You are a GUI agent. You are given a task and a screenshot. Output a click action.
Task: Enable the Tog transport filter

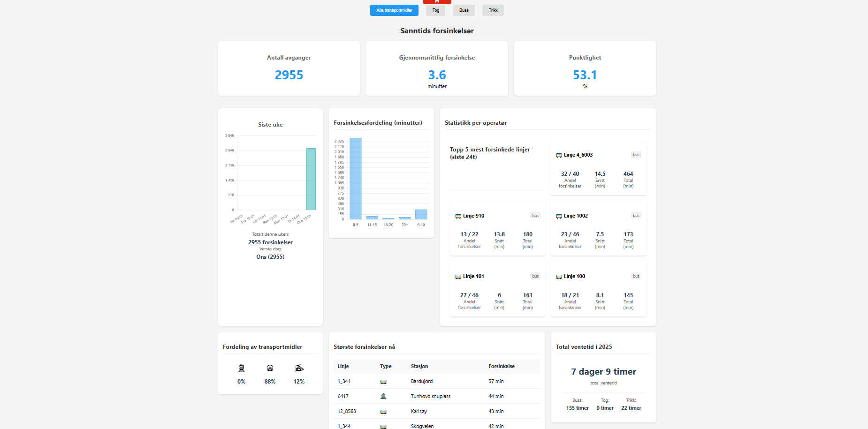point(435,10)
